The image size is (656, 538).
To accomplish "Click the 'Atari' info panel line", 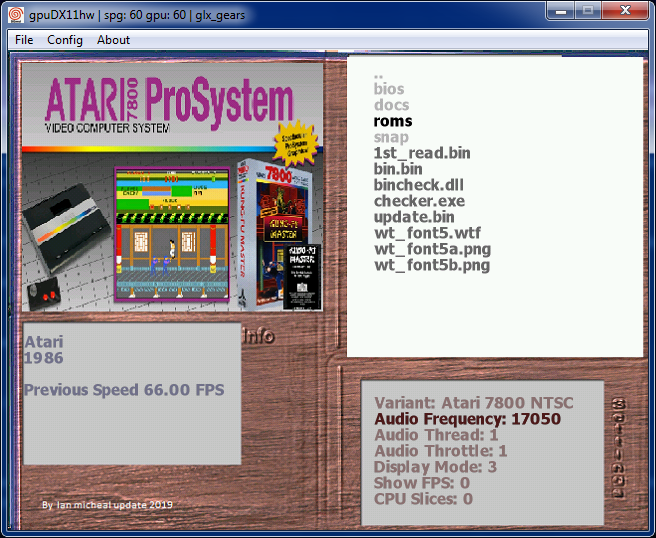I will 44,342.
